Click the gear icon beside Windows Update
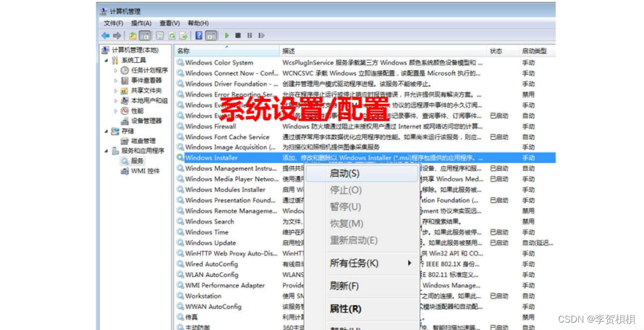This screenshot has height=330, width=644. (180, 242)
